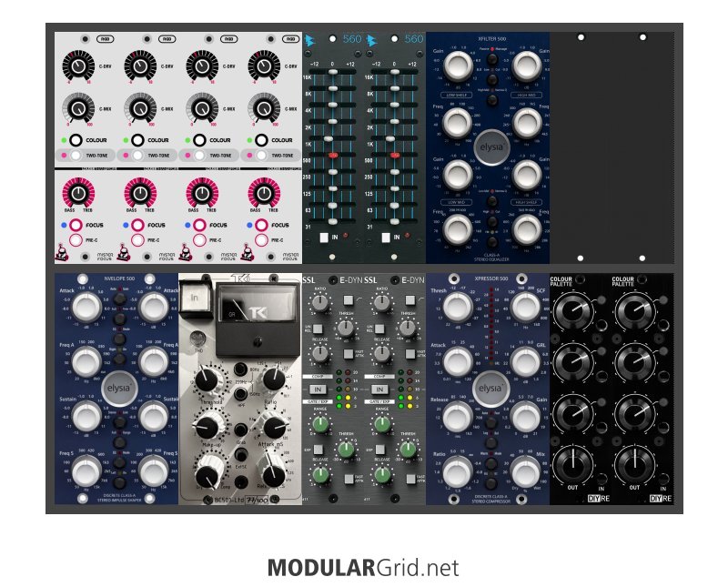Flip the ExtSC switch on TK compressor
Screen dimensions: 728x587
point(240,454)
